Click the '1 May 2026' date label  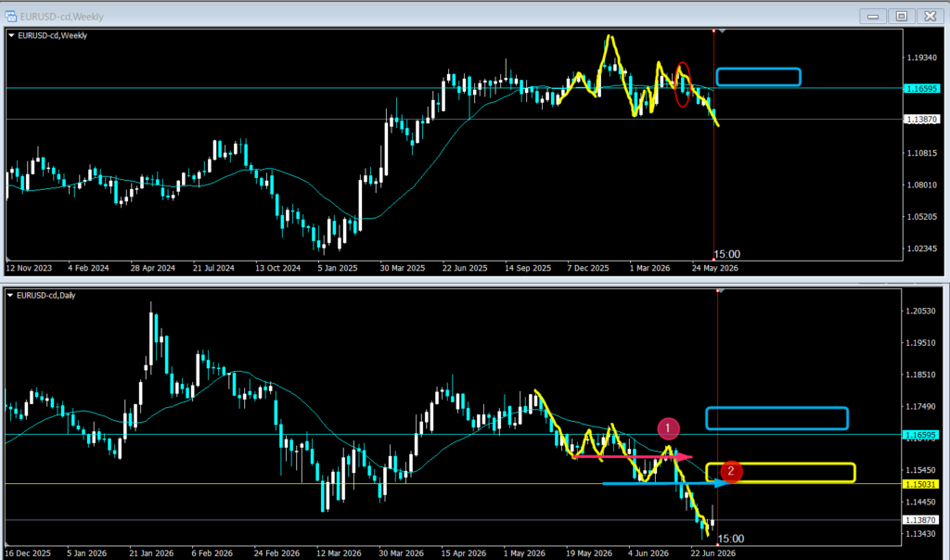click(x=524, y=553)
